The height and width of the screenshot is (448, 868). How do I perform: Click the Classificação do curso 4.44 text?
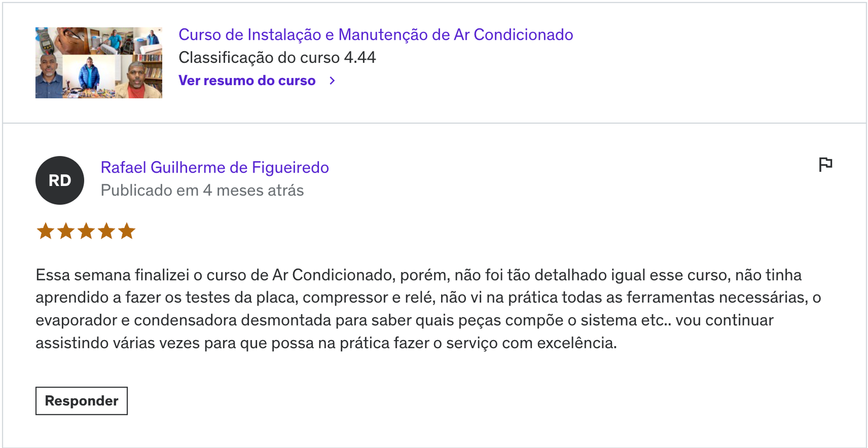tap(277, 57)
